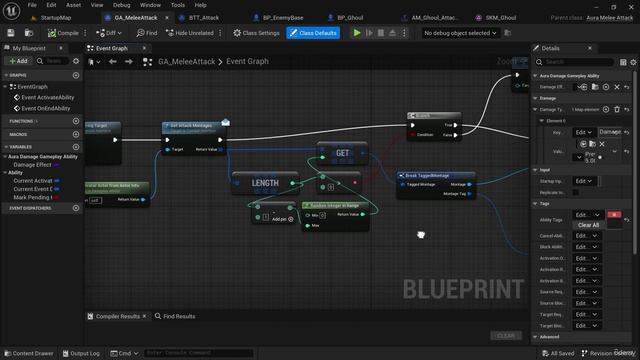Open the graph bookmarks dropdown
This screenshot has width=640, height=360.
pyautogui.click(x=94, y=62)
